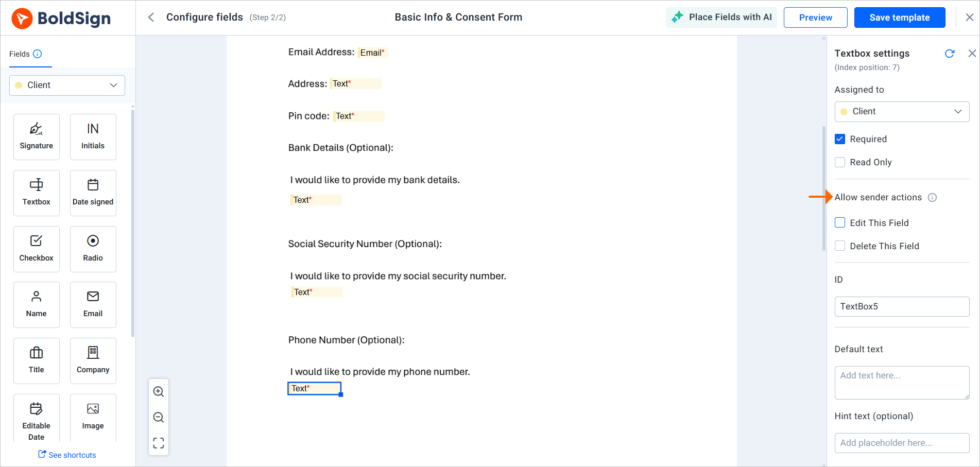Click the Default text area

click(x=902, y=383)
